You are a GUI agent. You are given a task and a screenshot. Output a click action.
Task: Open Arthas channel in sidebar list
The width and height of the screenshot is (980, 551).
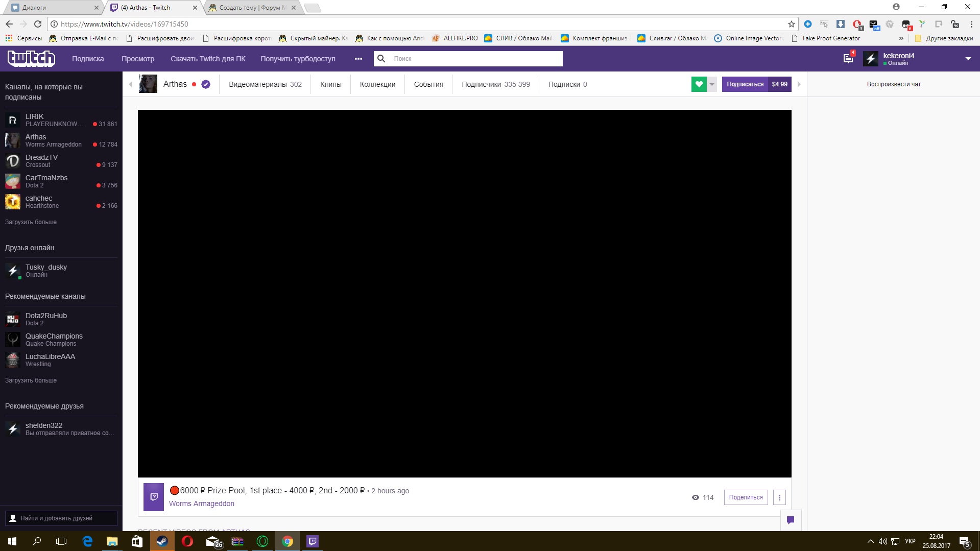[61, 140]
